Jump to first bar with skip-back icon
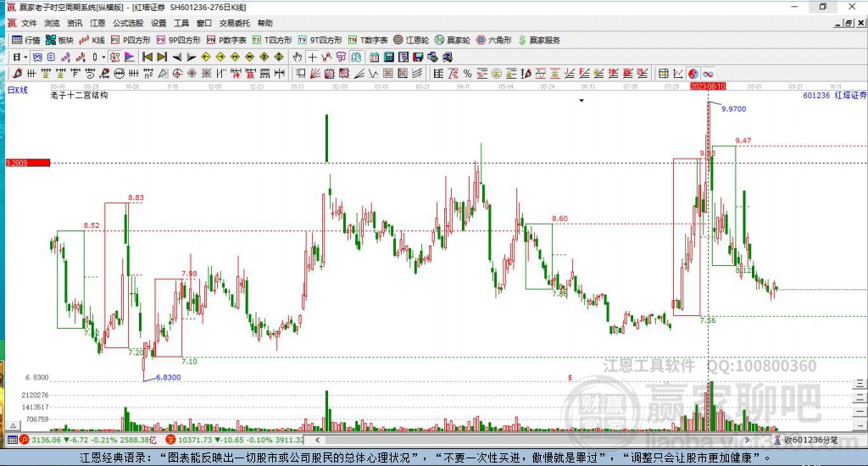Image resolution: width=868 pixels, height=466 pixels. pyautogui.click(x=147, y=57)
